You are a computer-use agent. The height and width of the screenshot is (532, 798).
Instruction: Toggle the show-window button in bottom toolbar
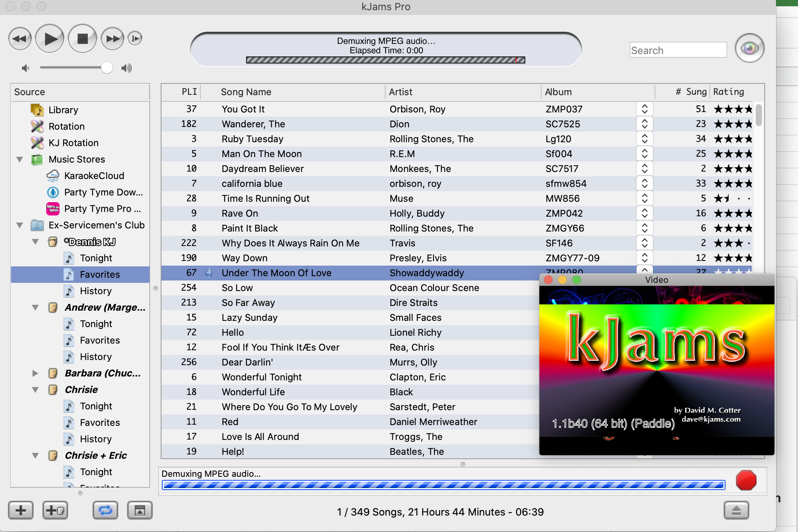(x=140, y=510)
